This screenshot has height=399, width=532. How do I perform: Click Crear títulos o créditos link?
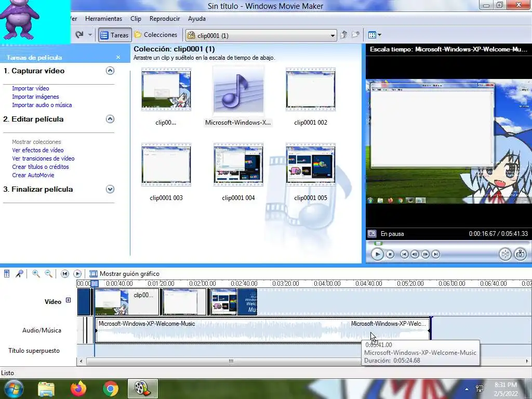click(x=41, y=167)
